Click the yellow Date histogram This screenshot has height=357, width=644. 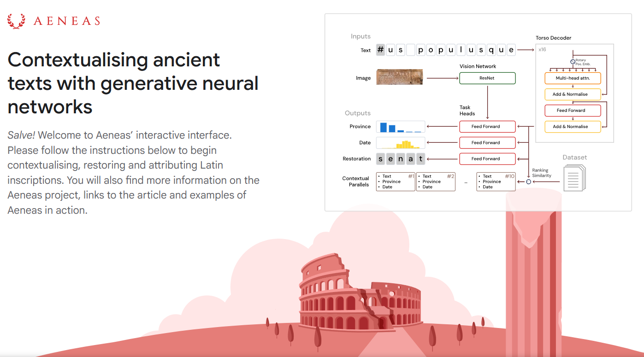pyautogui.click(x=401, y=143)
